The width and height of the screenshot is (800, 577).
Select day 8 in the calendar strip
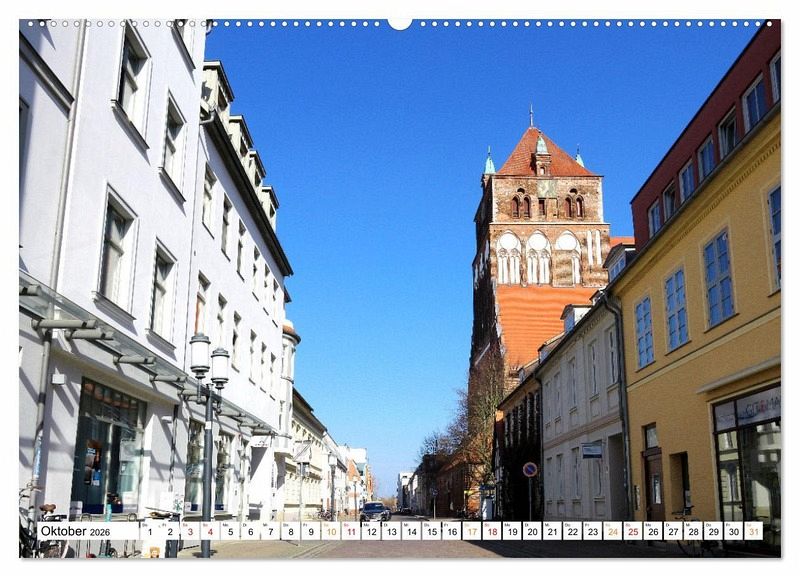coord(291,531)
